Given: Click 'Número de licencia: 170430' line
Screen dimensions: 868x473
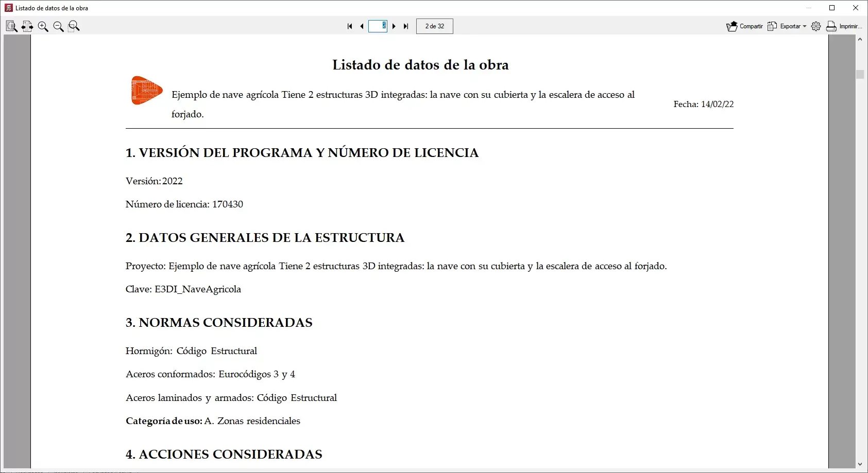Looking at the screenshot, I should pos(184,204).
